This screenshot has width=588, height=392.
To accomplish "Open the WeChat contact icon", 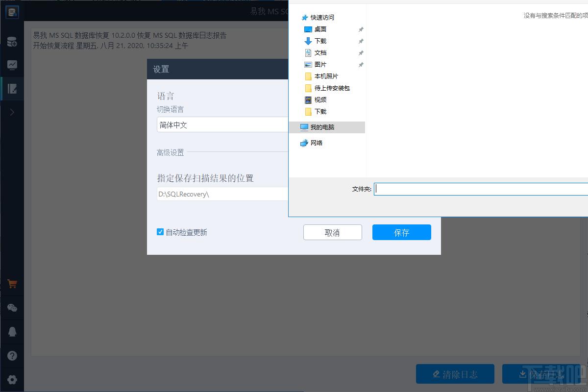I will pyautogui.click(x=12, y=308).
